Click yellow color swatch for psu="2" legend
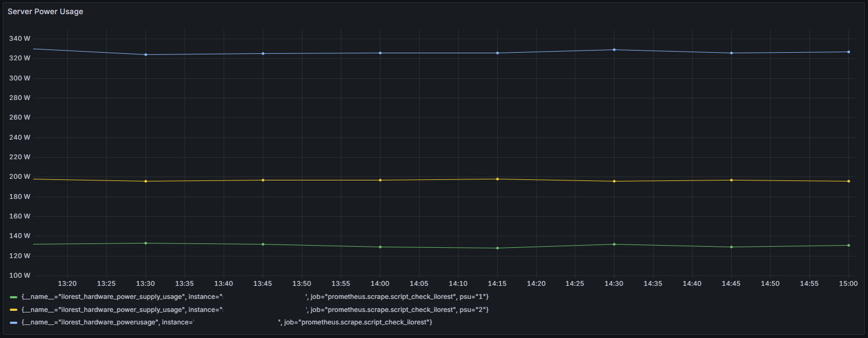Image resolution: width=868 pixels, height=338 pixels. (x=14, y=310)
